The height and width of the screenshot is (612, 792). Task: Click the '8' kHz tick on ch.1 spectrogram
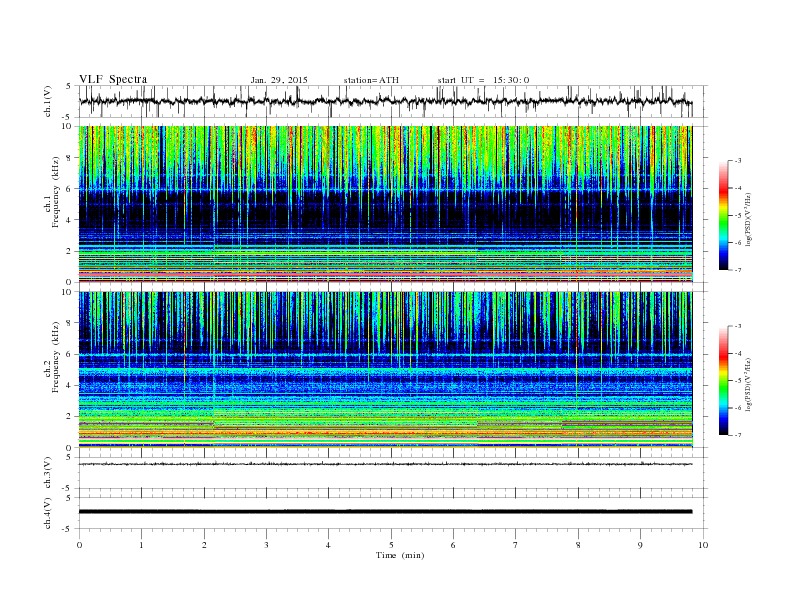(x=69, y=158)
